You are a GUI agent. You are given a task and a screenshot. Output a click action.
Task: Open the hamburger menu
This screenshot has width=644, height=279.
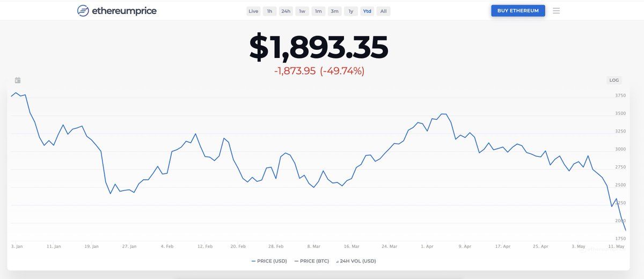556,11
